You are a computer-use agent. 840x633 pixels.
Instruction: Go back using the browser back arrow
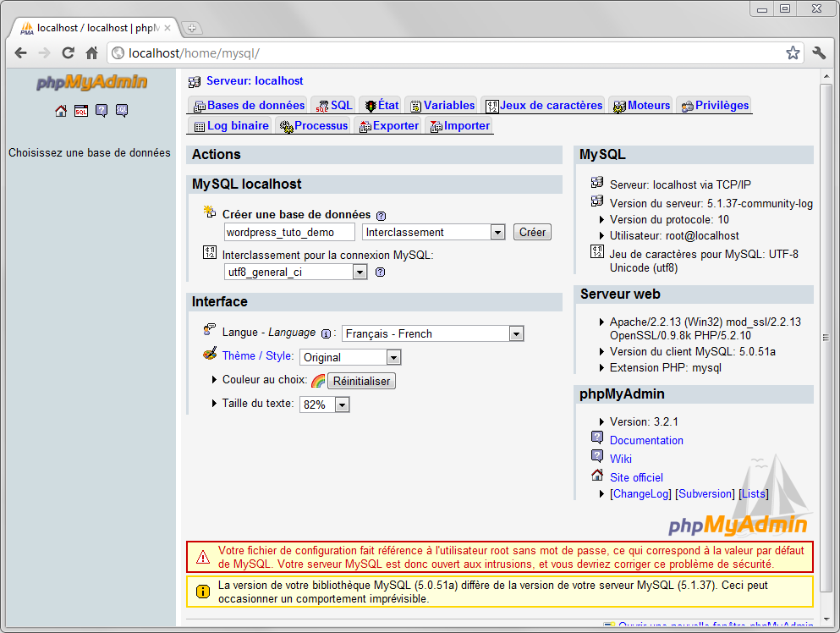point(21,53)
